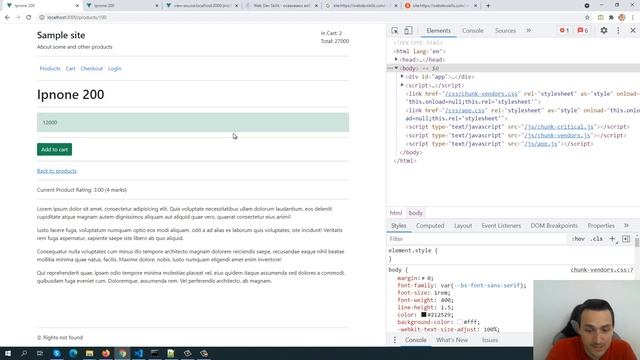640x360 pixels.
Task: Click the address bar URL
Action: (77, 17)
